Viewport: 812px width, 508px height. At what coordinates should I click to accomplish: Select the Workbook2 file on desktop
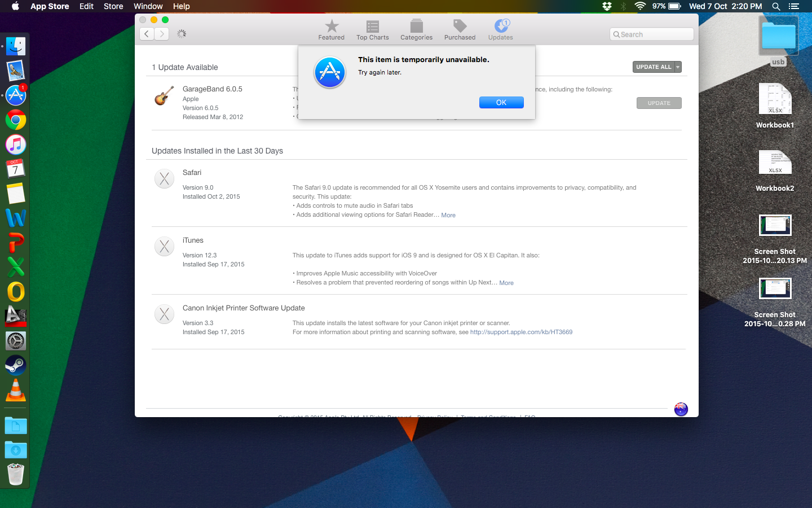tap(775, 170)
